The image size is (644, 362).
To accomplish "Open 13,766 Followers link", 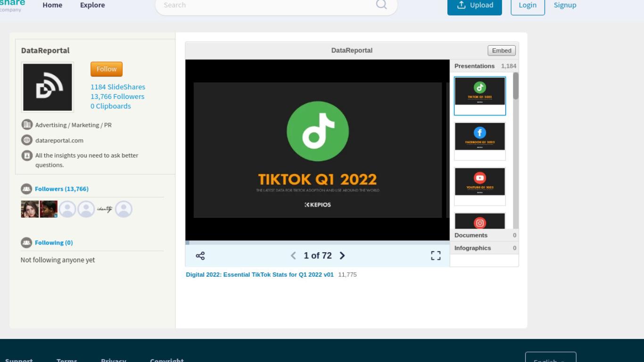I will click(x=117, y=96).
